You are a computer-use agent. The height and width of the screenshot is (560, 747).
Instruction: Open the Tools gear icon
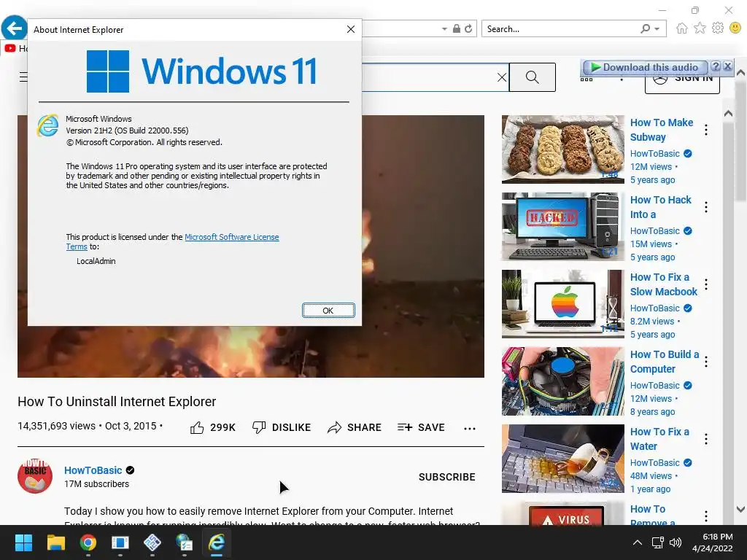pyautogui.click(x=718, y=28)
